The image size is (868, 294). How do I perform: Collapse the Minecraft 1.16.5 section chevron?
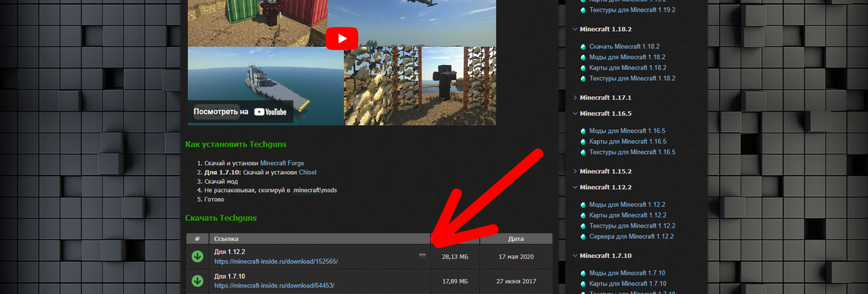point(574,113)
